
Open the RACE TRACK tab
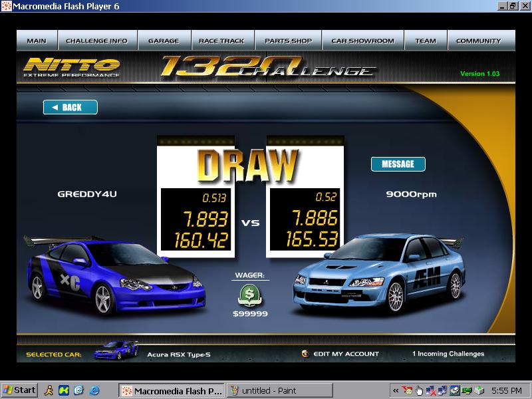click(x=222, y=41)
